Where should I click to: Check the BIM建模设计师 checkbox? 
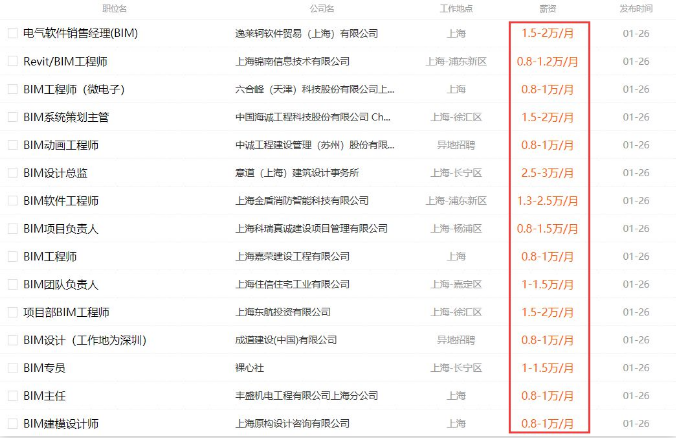point(13,423)
